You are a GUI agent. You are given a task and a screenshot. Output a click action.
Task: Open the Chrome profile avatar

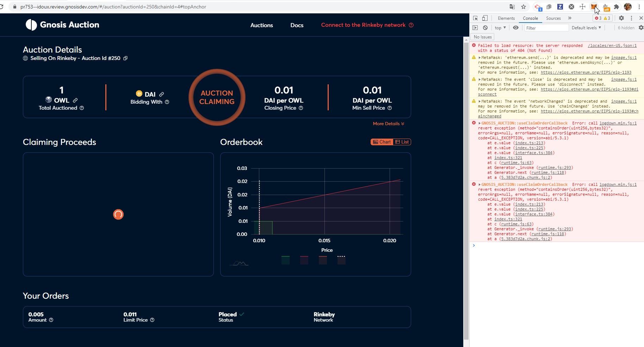628,7
